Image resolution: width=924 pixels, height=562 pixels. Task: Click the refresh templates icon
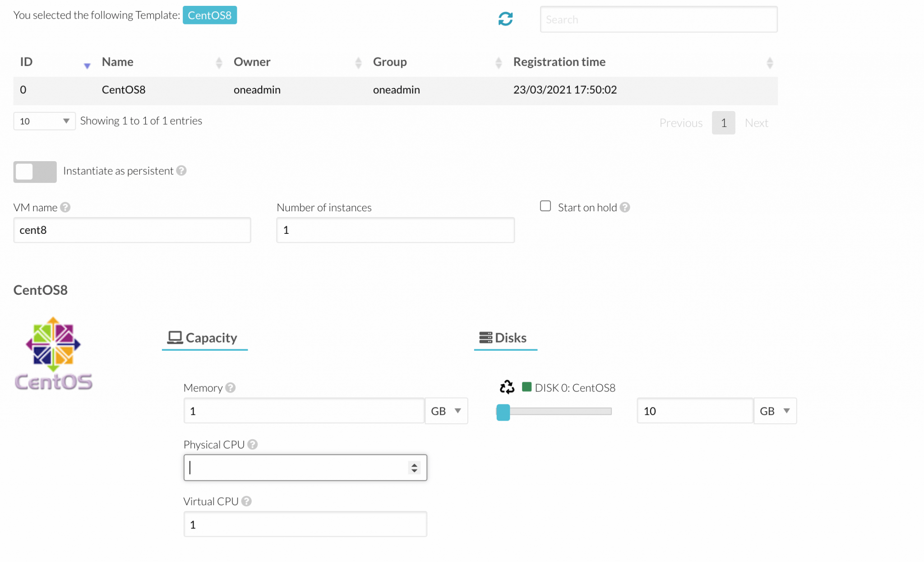coord(505,19)
